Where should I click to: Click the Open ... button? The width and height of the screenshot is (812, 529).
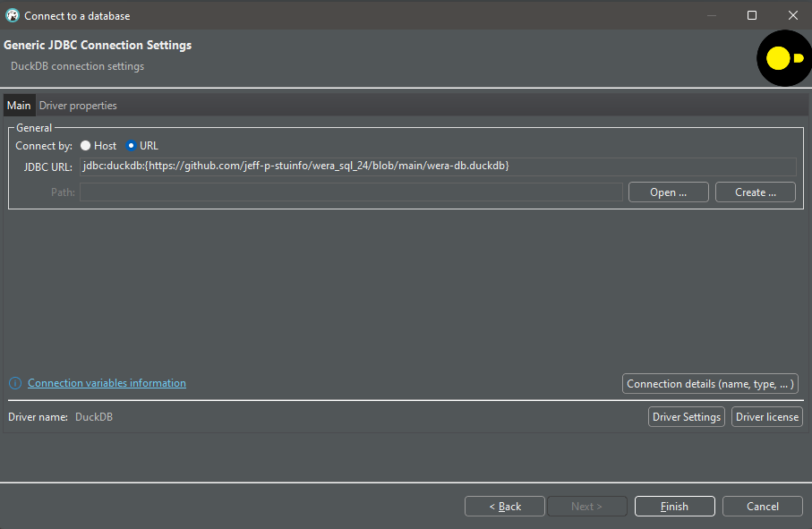[668, 192]
